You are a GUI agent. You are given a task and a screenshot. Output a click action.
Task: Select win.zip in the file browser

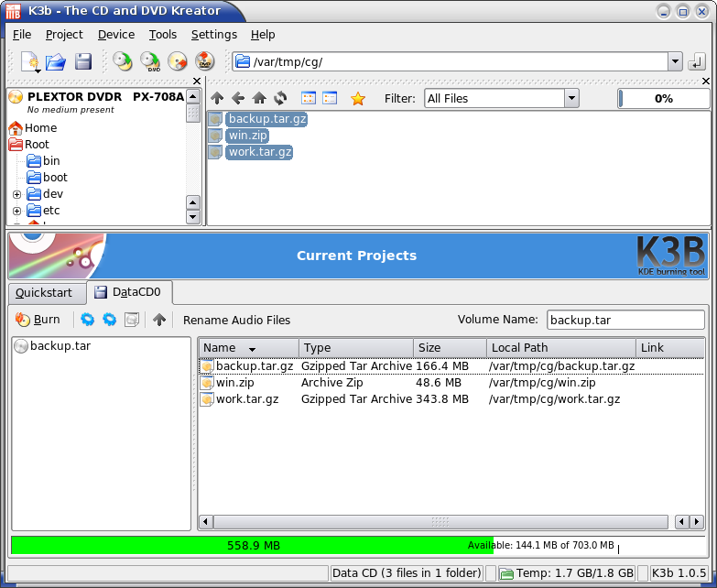tap(238, 136)
